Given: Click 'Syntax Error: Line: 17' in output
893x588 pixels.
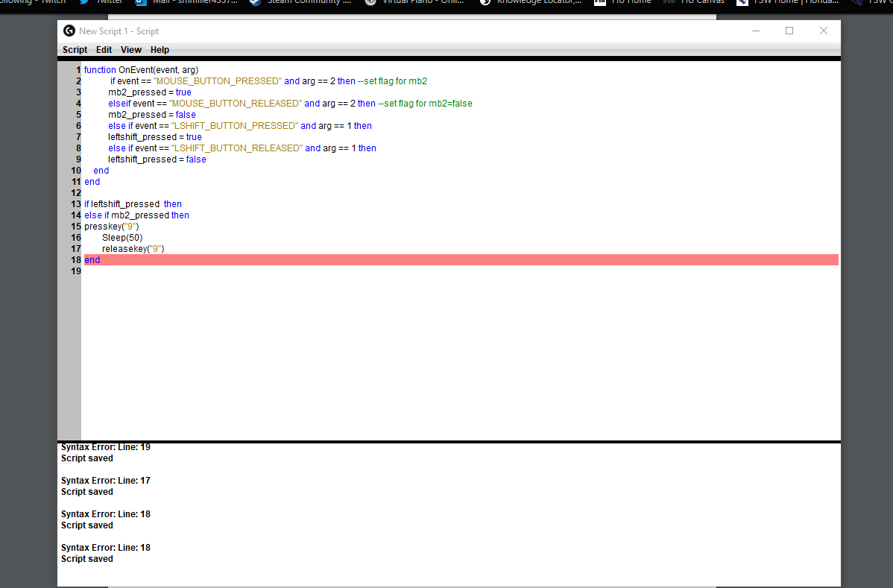Looking at the screenshot, I should click(106, 481).
